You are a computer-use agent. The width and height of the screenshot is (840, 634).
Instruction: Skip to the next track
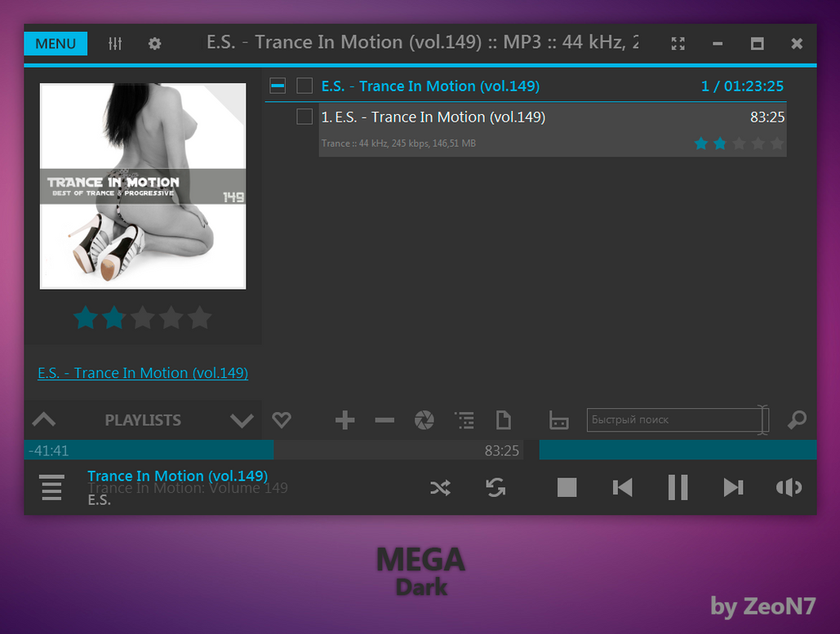(733, 488)
